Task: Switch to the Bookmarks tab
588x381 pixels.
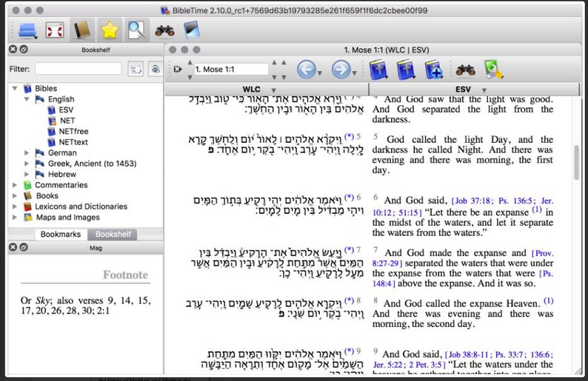Action: click(61, 234)
